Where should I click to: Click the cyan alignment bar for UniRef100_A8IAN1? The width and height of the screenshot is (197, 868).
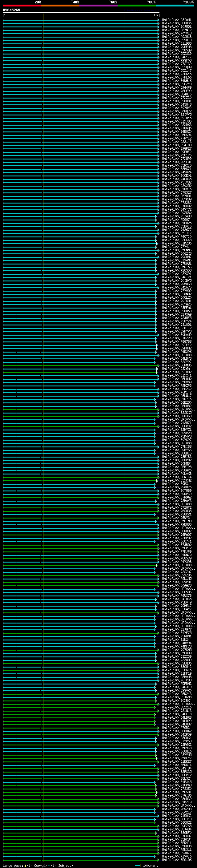click(x=80, y=20)
